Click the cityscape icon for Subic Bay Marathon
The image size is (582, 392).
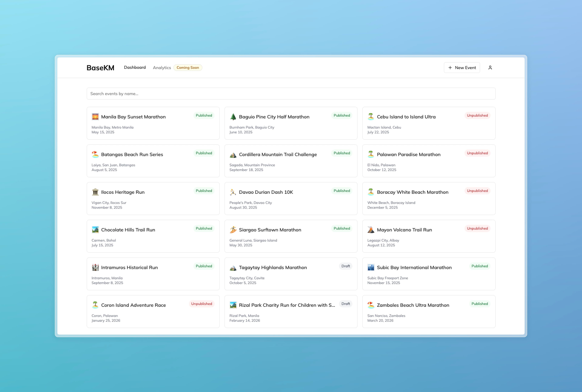(371, 268)
